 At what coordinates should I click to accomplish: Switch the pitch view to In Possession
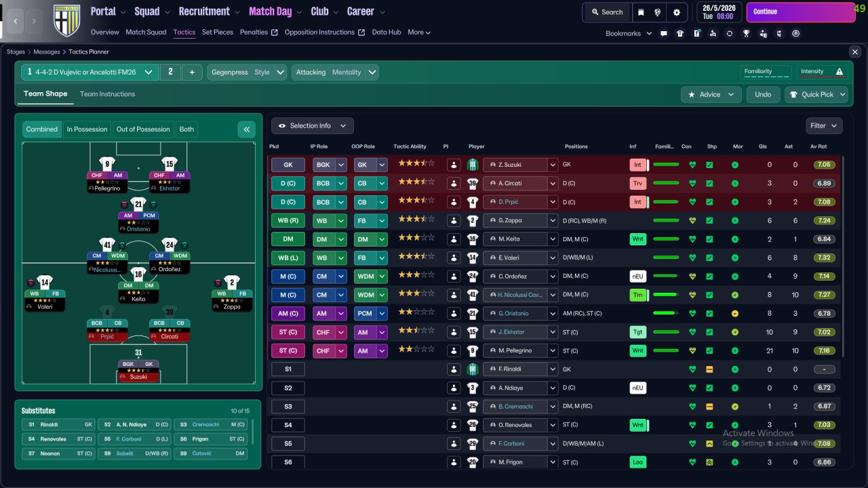[87, 129]
